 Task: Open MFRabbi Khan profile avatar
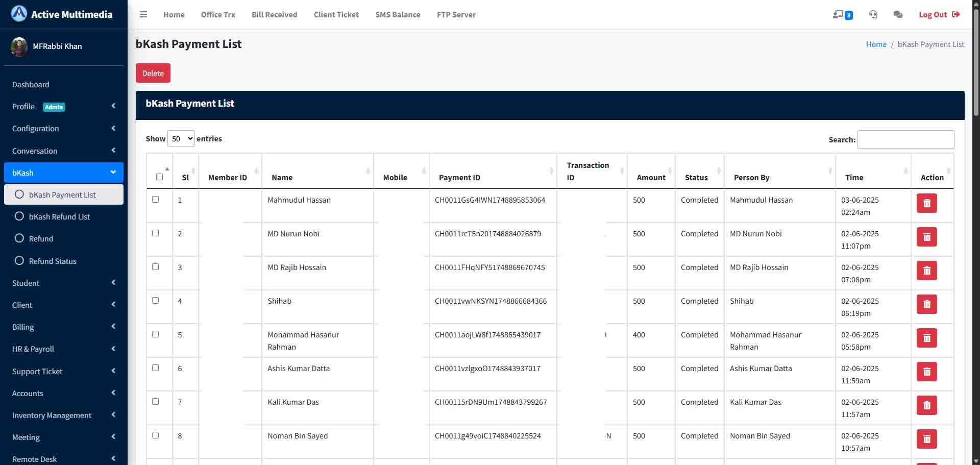(x=19, y=46)
